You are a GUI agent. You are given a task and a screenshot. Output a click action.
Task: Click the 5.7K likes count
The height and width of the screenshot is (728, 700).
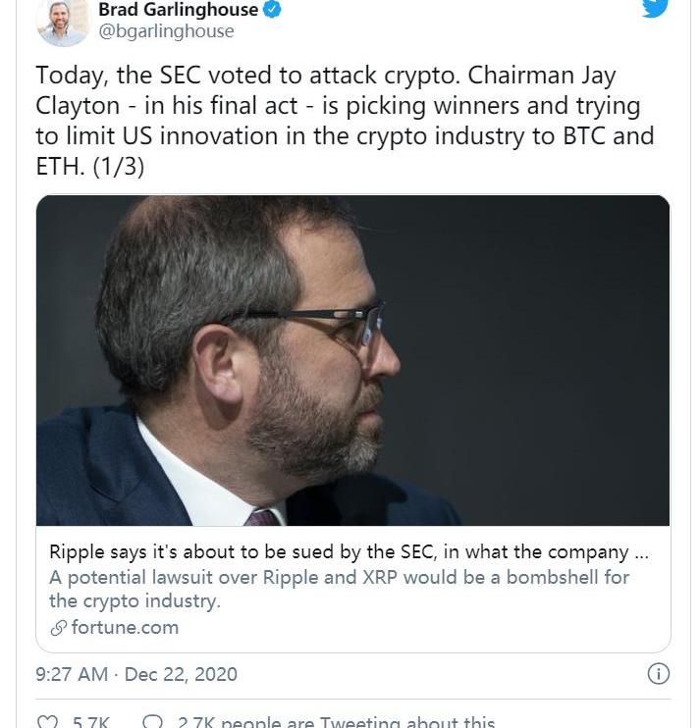pos(91,723)
